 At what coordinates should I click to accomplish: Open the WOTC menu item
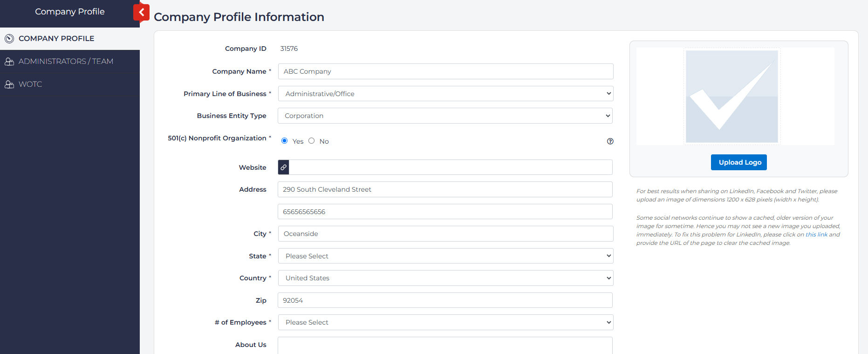[30, 84]
